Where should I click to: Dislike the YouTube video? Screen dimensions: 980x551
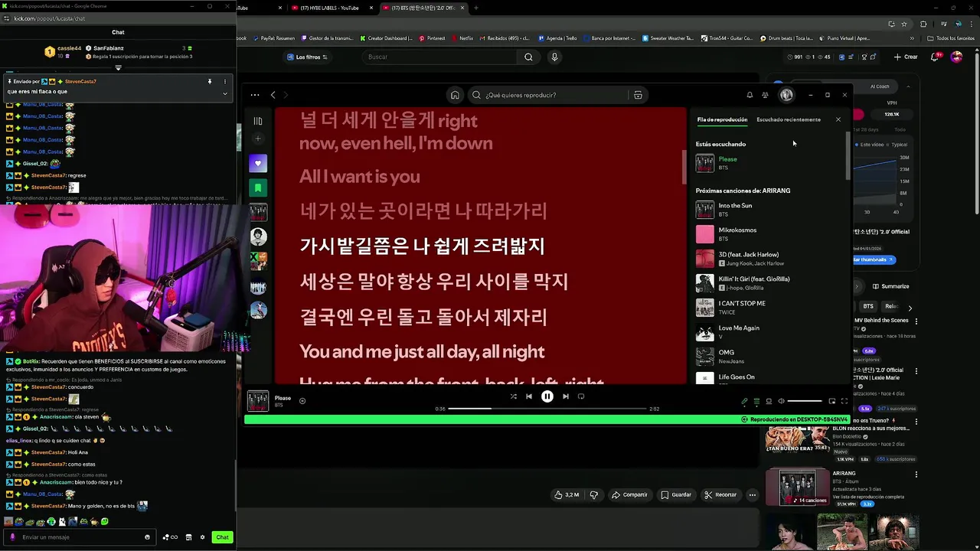[594, 494]
